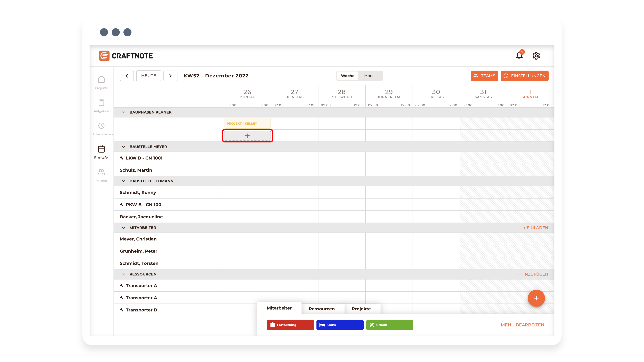Open the Partner people icon
The image size is (644, 362).
tap(101, 172)
